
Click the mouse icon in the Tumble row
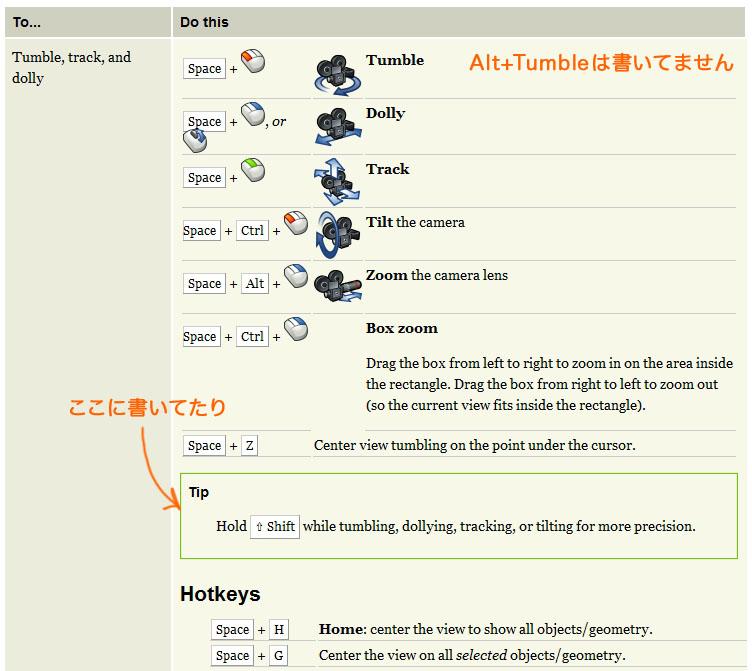[254, 63]
